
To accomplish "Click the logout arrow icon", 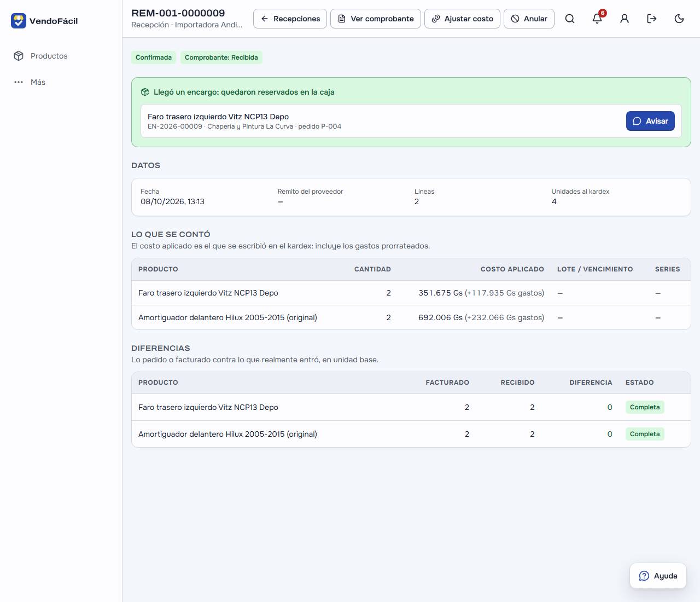I will [652, 19].
